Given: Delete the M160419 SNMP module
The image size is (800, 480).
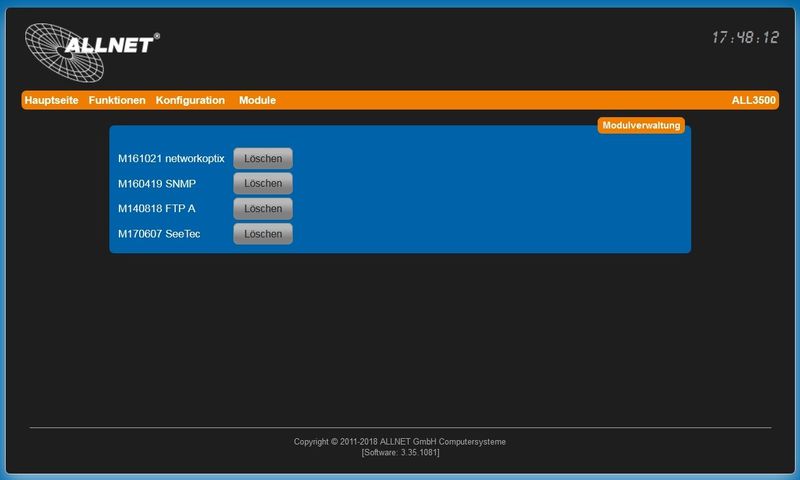Looking at the screenshot, I should tap(263, 184).
